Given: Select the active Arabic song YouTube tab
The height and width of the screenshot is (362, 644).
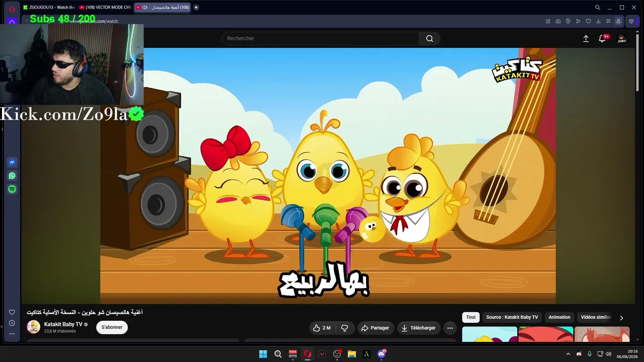Looking at the screenshot, I should [163, 8].
